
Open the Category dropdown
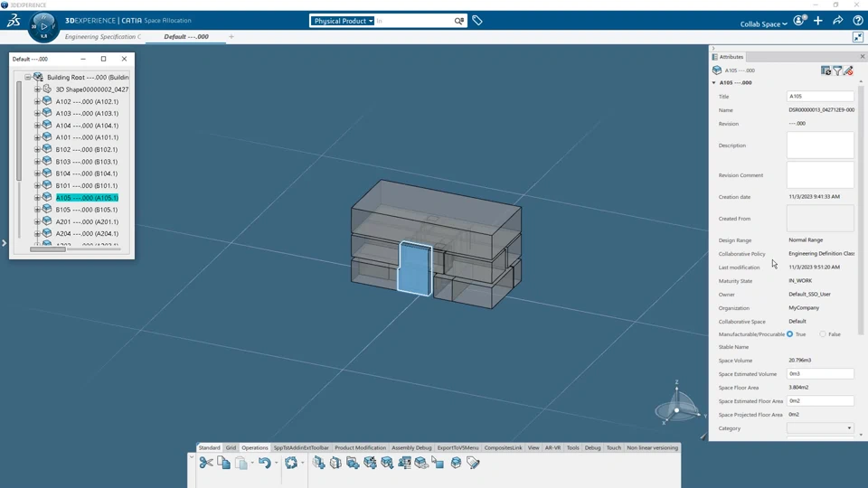tap(820, 428)
